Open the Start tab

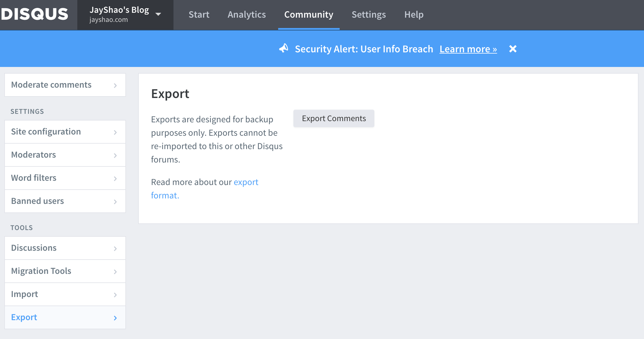click(199, 15)
